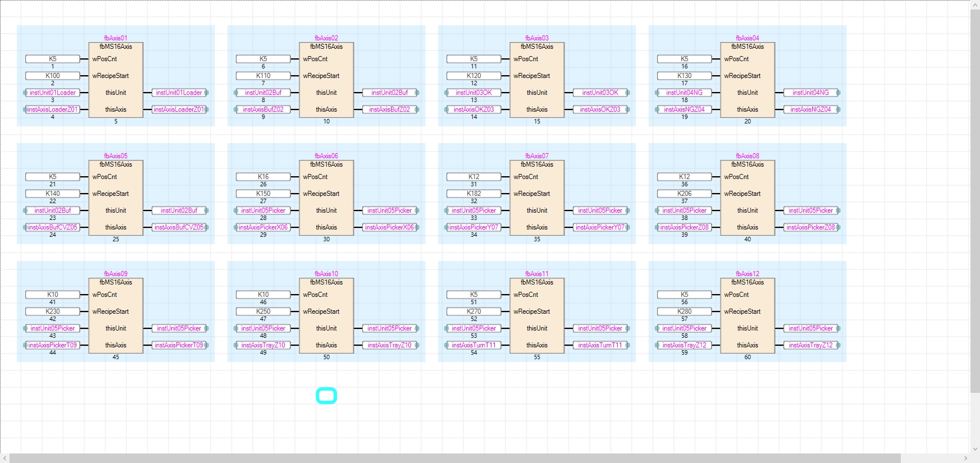This screenshot has width=980, height=463.
Task: Select the fbAxis05 instance name label
Action: (x=116, y=156)
